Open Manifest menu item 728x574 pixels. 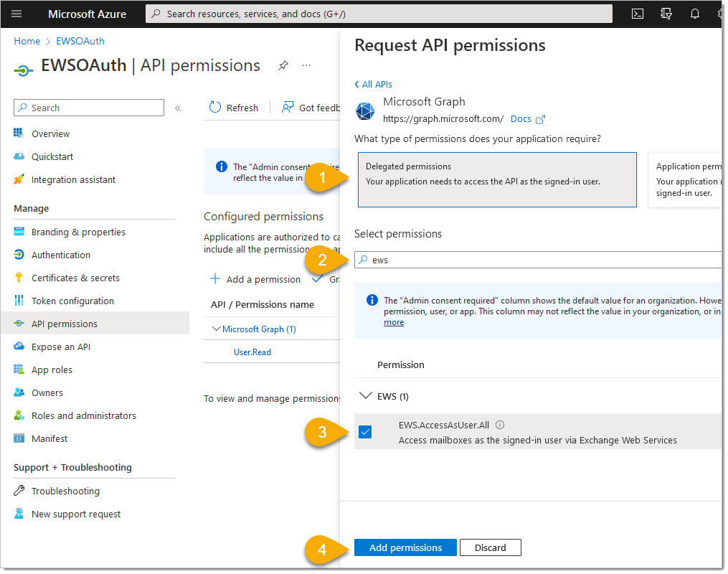click(x=49, y=439)
